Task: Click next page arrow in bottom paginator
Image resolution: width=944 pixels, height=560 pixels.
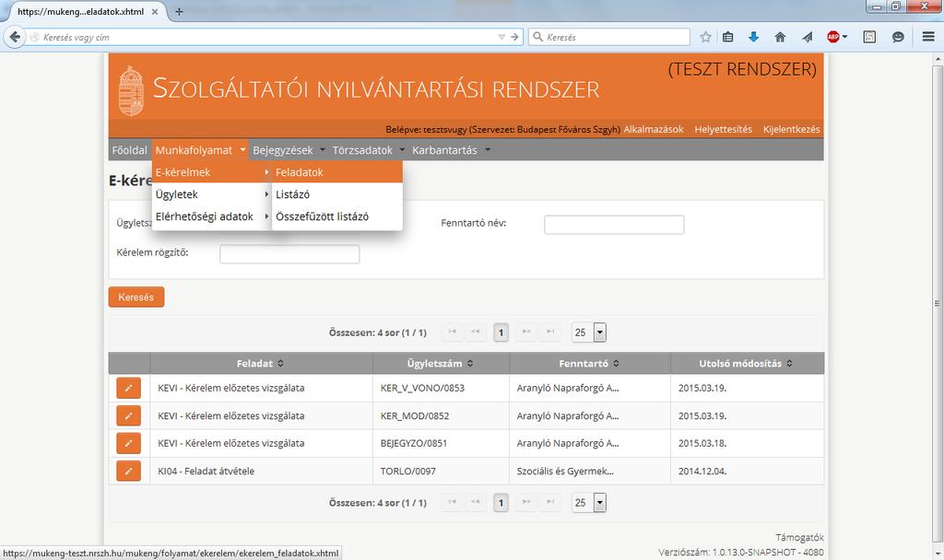Action: (526, 502)
